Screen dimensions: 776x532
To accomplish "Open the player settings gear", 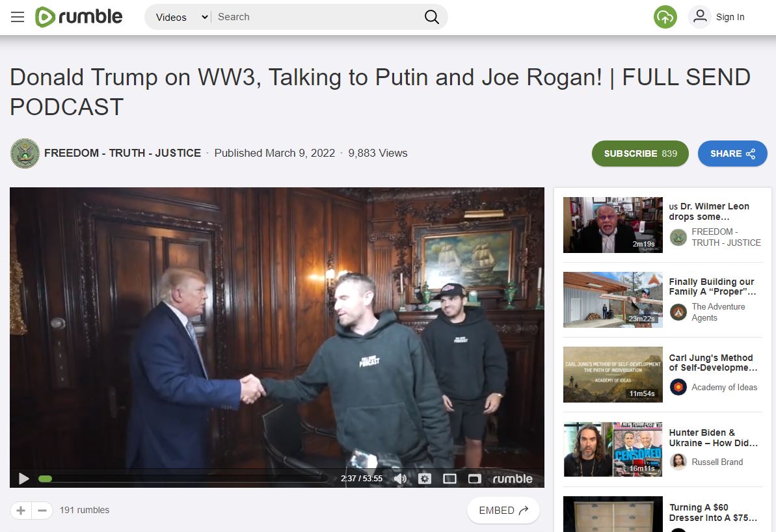I will coord(425,479).
